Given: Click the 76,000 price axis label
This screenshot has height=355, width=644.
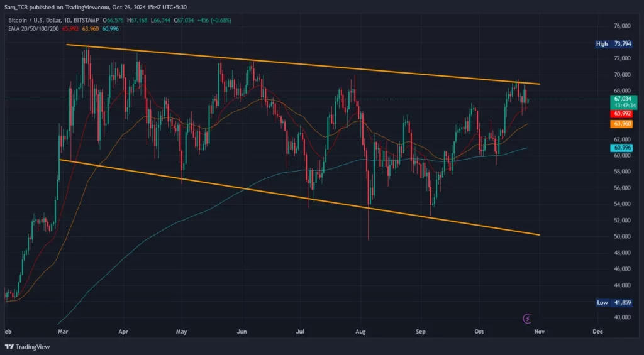Looking at the screenshot, I should [622, 25].
